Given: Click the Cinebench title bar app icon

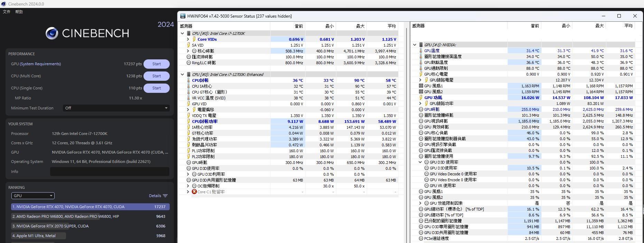Looking at the screenshot, I should [x=3, y=4].
